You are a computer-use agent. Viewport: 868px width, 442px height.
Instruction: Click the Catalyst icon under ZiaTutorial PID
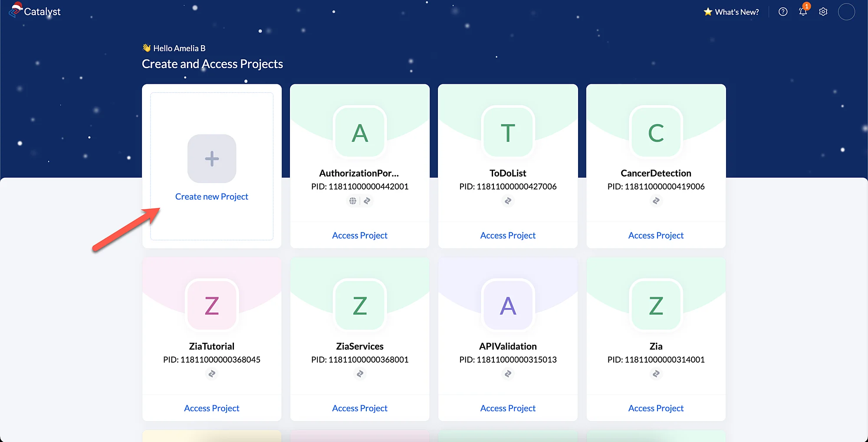tap(212, 373)
